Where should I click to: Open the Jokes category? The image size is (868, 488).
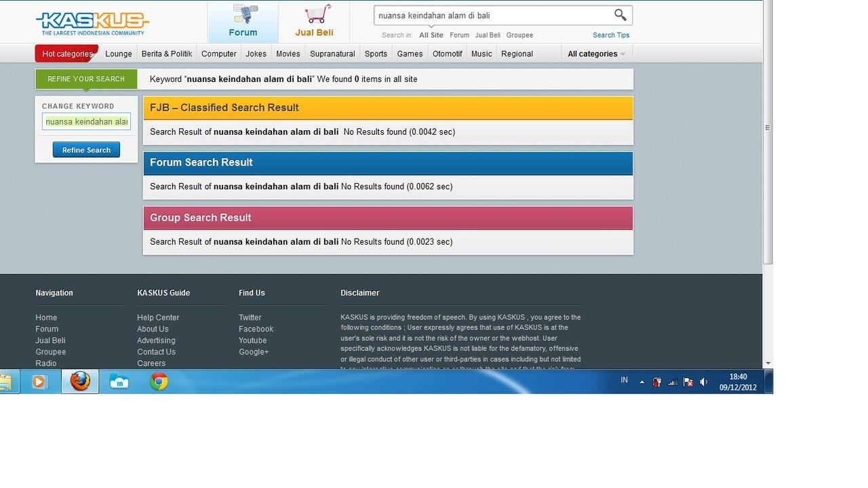[x=256, y=54]
